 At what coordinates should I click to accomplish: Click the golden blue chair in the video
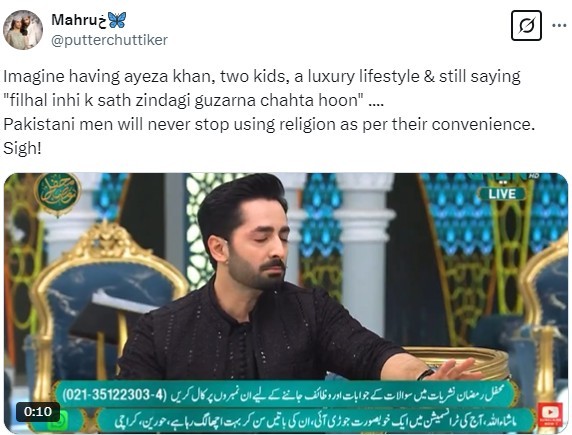[107, 292]
